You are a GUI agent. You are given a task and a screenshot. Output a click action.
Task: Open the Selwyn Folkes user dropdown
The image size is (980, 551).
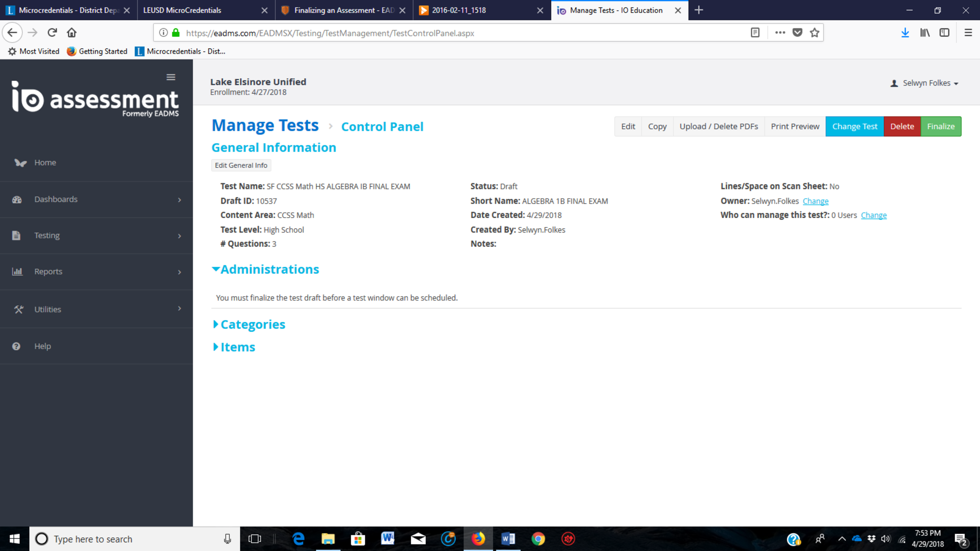[x=925, y=83]
